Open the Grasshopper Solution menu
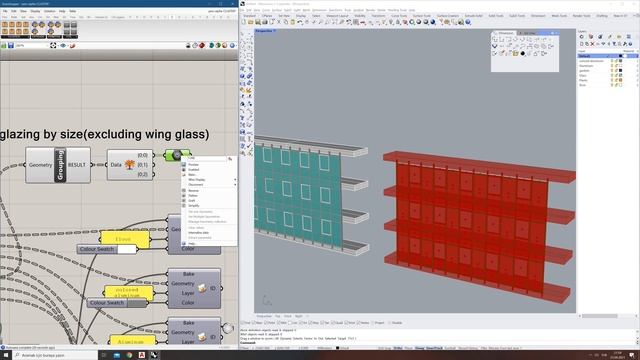The height and width of the screenshot is (360, 640). tap(49, 11)
